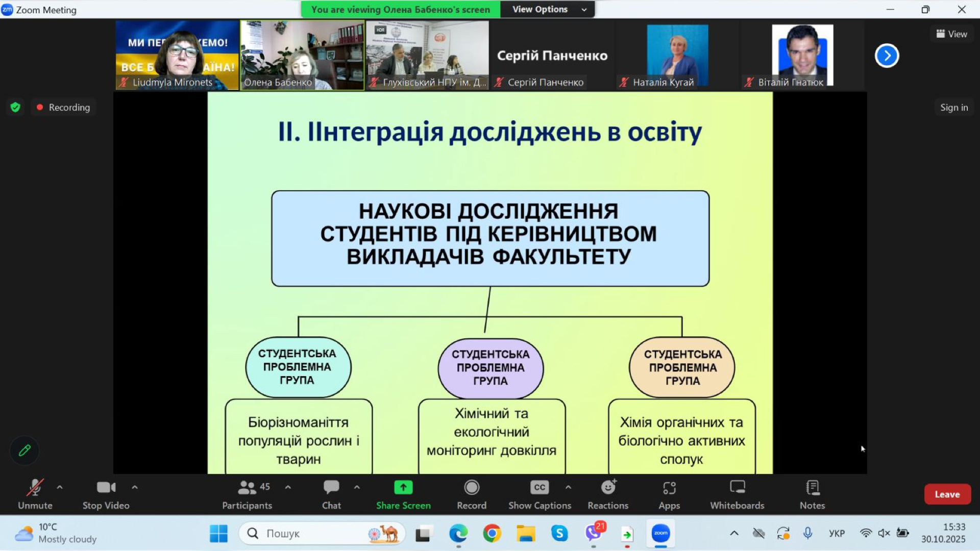
Task: Show next participants with blue arrow
Action: (887, 56)
